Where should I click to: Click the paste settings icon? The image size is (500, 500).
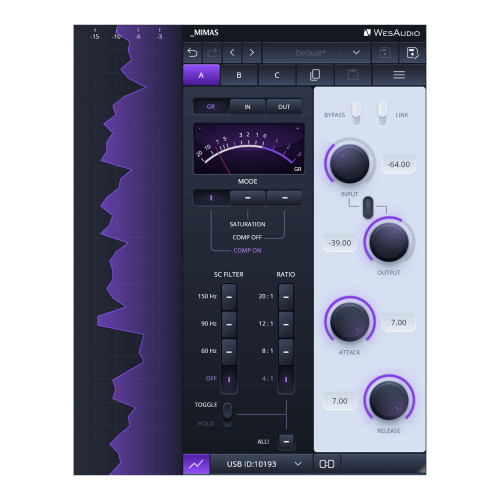point(353,75)
